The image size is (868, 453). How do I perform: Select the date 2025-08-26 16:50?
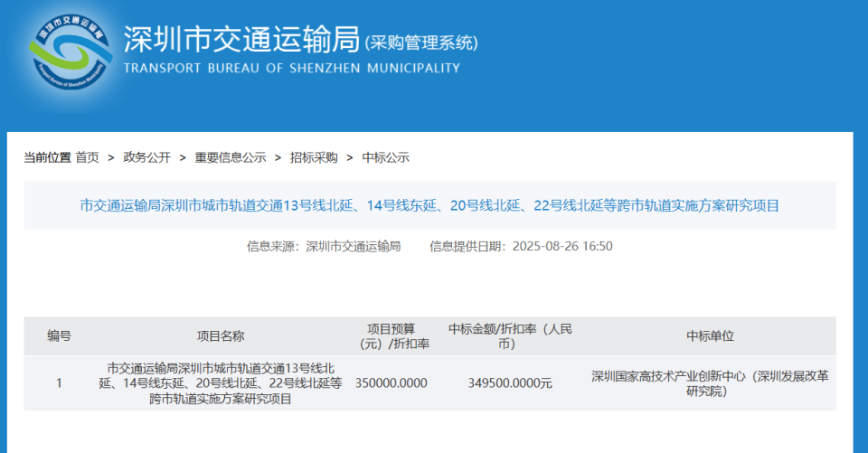click(562, 247)
